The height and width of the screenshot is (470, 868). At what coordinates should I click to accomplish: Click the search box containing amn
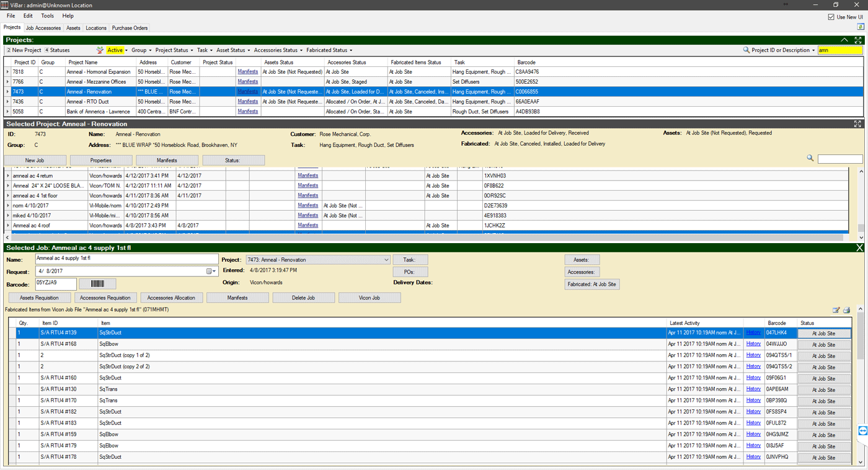pos(840,50)
